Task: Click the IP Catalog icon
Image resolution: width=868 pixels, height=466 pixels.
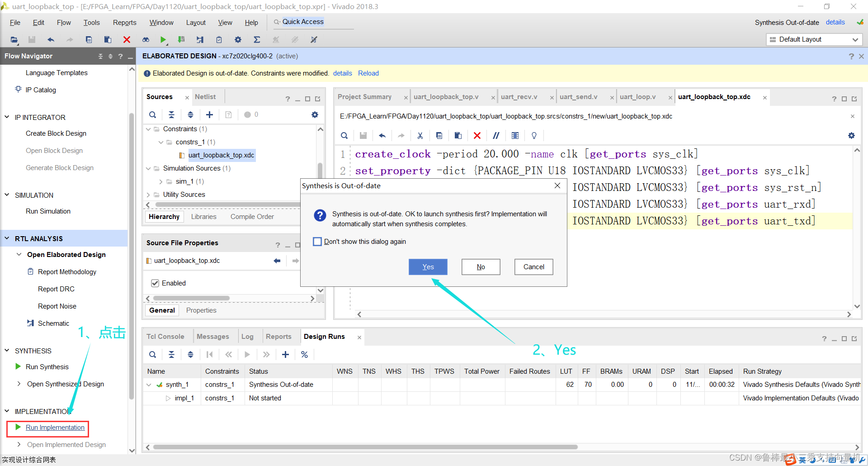Action: pyautogui.click(x=18, y=90)
